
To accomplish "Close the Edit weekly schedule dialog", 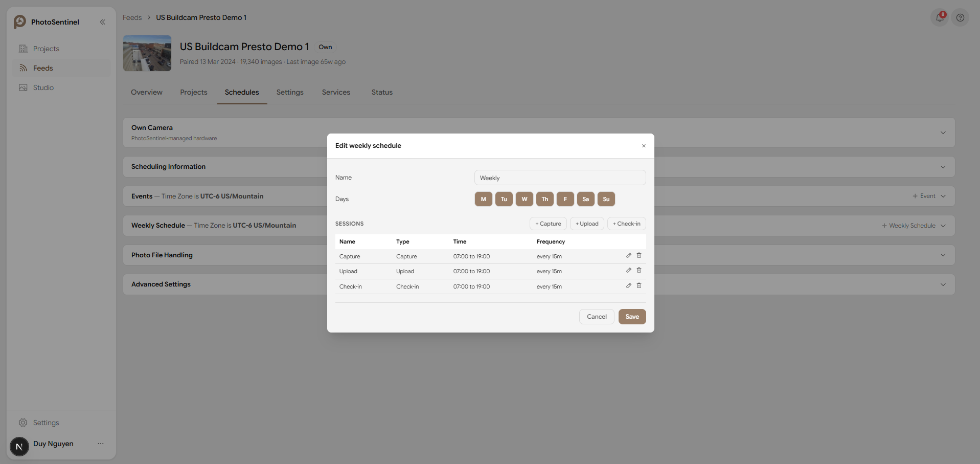I will click(x=644, y=146).
